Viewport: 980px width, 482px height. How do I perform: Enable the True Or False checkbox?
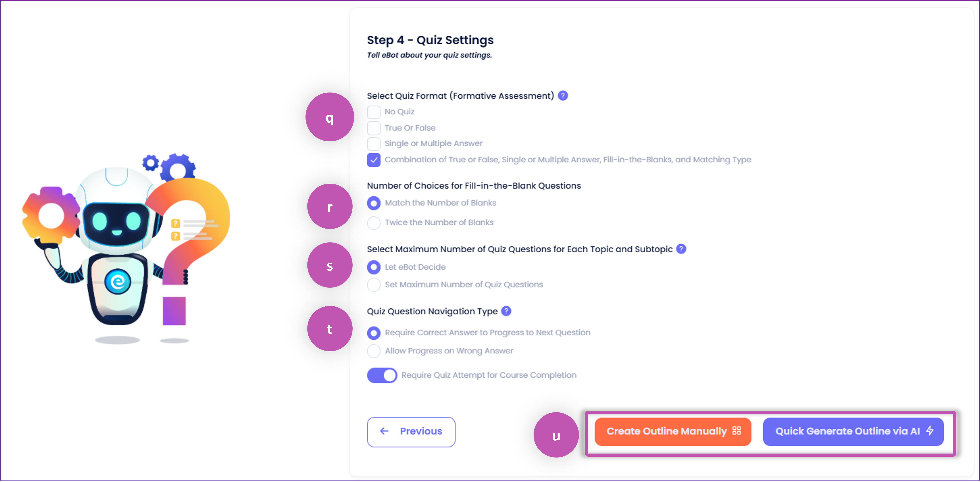pyautogui.click(x=374, y=128)
